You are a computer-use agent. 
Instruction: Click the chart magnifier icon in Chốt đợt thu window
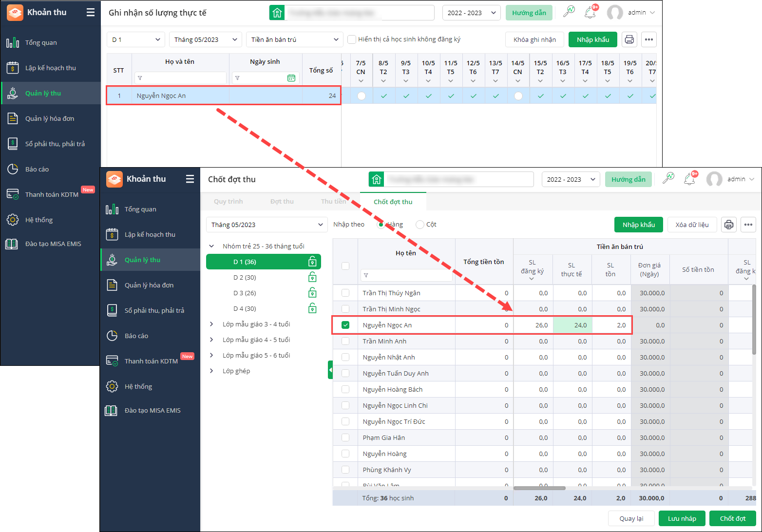(668, 179)
